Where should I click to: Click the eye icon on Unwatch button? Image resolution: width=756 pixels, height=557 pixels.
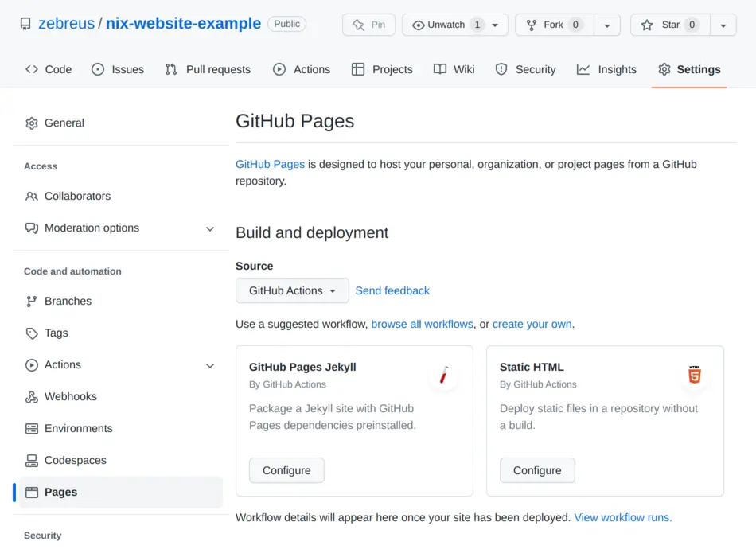click(x=418, y=25)
